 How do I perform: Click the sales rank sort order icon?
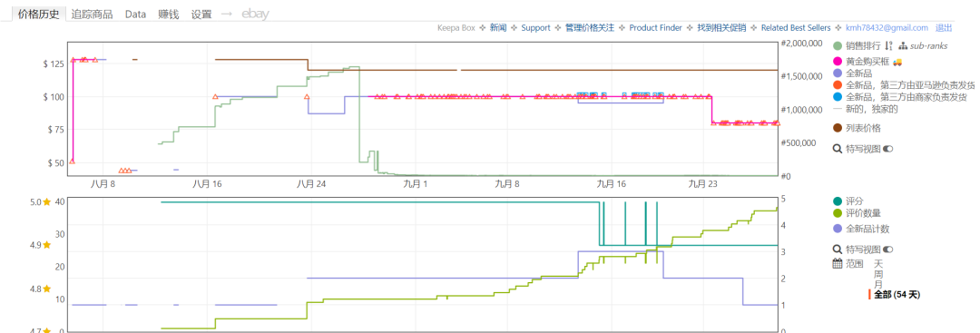(888, 45)
